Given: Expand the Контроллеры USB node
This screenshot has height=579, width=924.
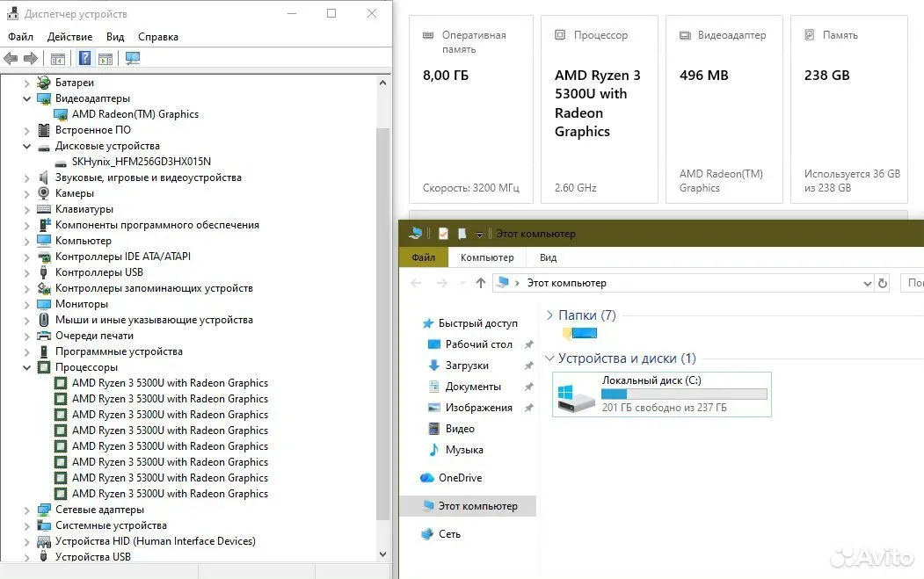Looking at the screenshot, I should click(26, 272).
